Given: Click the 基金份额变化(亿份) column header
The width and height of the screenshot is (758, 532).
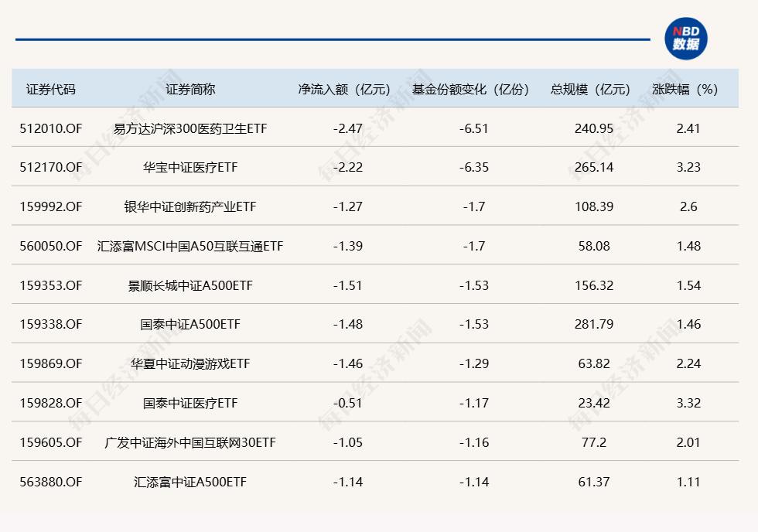Looking at the screenshot, I should point(471,90).
